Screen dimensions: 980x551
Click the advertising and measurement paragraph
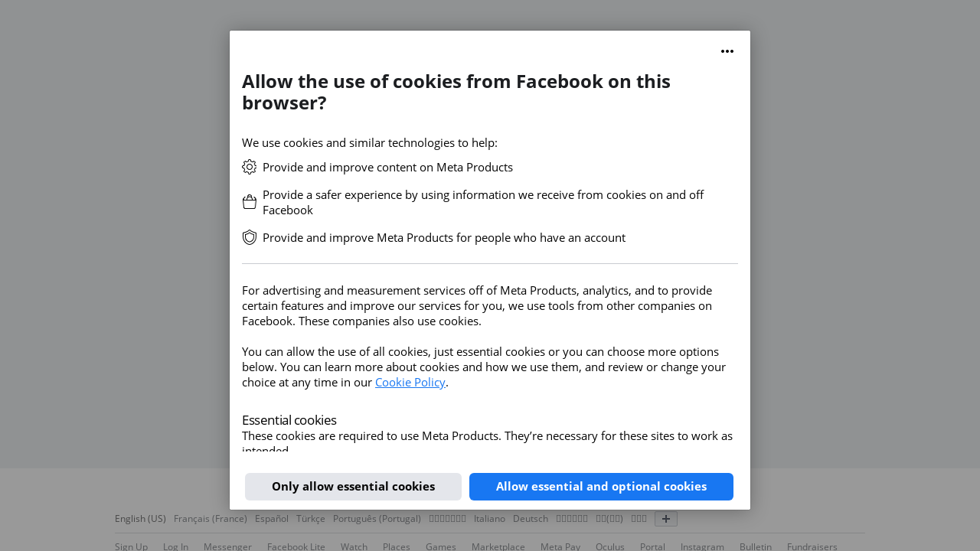tap(477, 305)
